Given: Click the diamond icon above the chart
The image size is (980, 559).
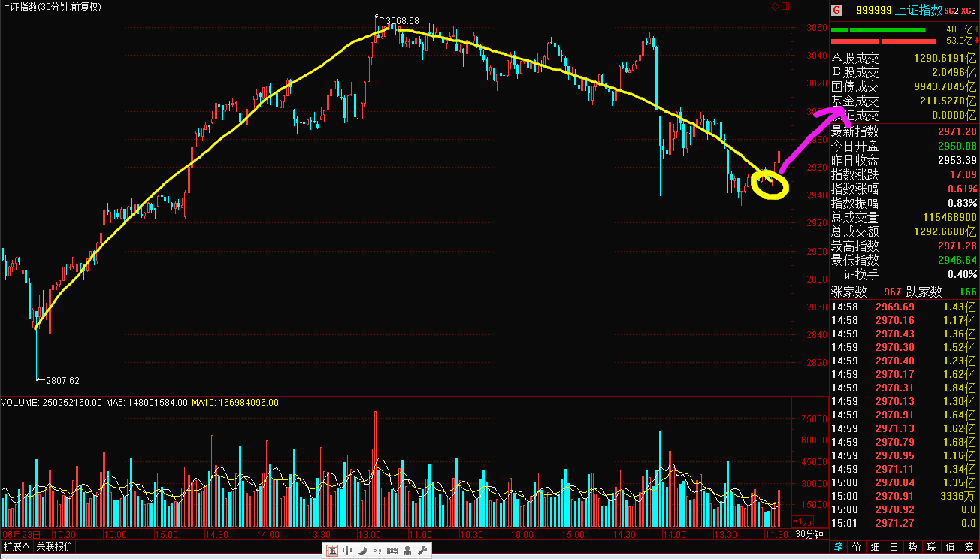Looking at the screenshot, I should [776, 6].
